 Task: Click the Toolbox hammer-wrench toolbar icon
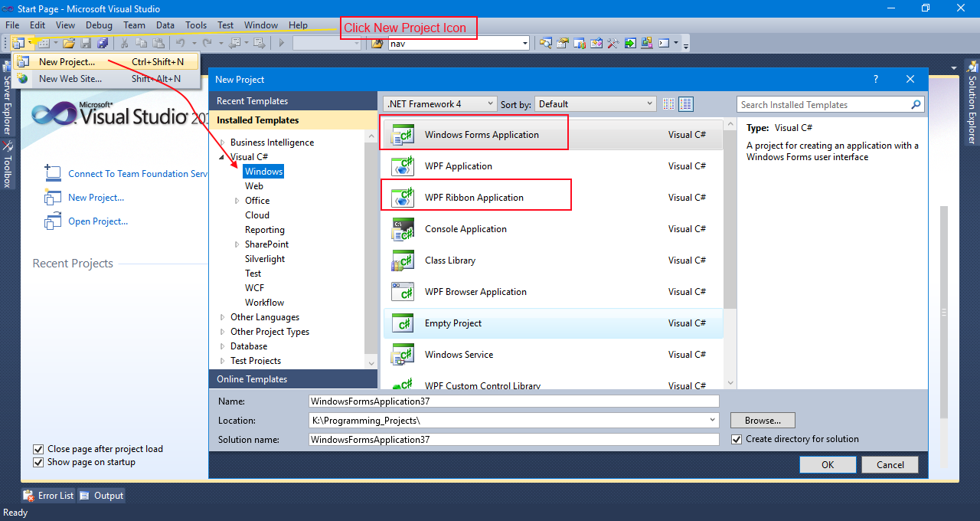click(613, 43)
